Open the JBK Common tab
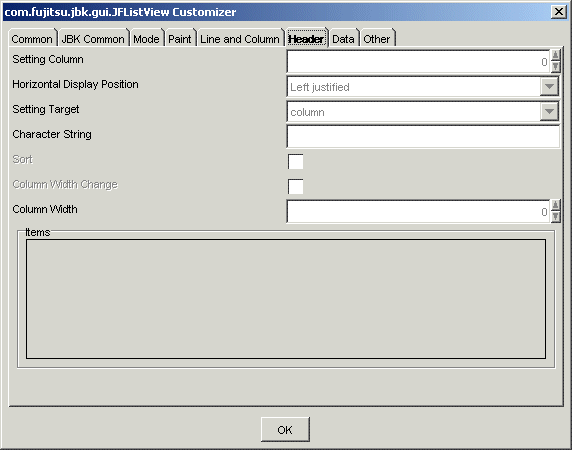The image size is (572, 450). 93,38
